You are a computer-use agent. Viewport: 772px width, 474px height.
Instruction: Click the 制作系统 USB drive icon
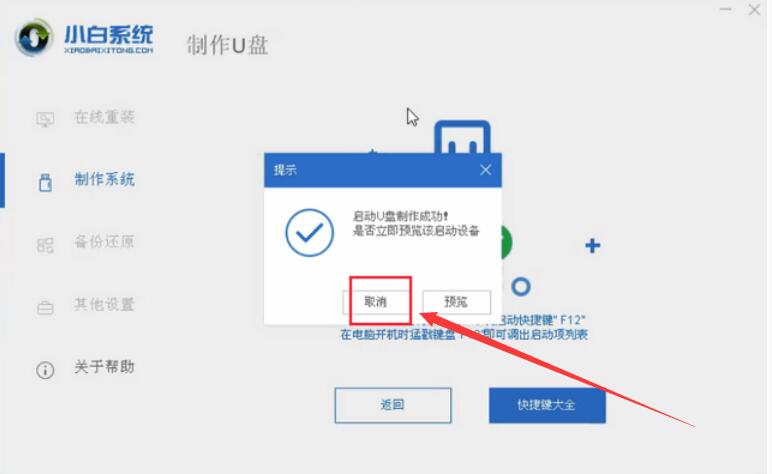coord(45,182)
